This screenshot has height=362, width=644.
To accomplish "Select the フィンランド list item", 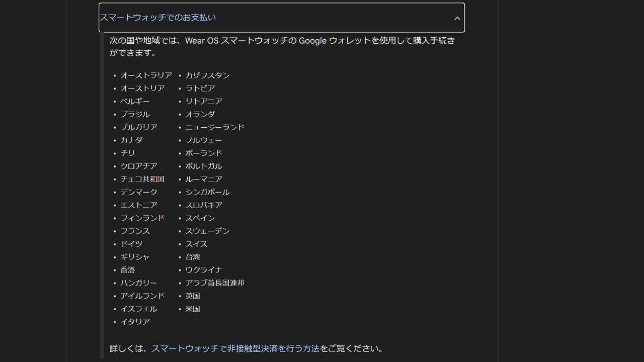I will [x=142, y=218].
